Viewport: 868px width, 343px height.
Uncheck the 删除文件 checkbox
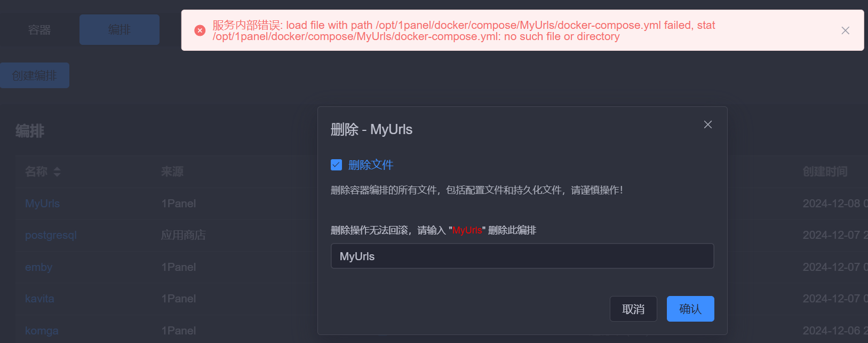tap(336, 165)
